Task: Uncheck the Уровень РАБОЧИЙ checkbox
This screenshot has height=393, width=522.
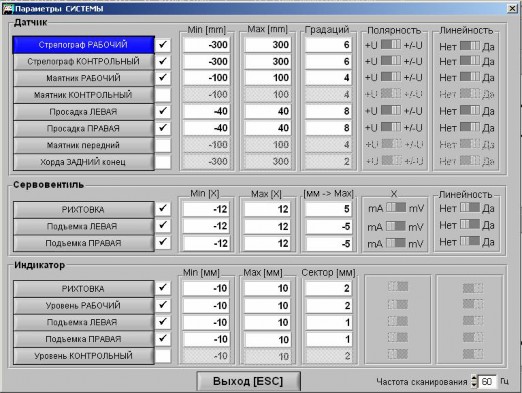Action: 163,305
